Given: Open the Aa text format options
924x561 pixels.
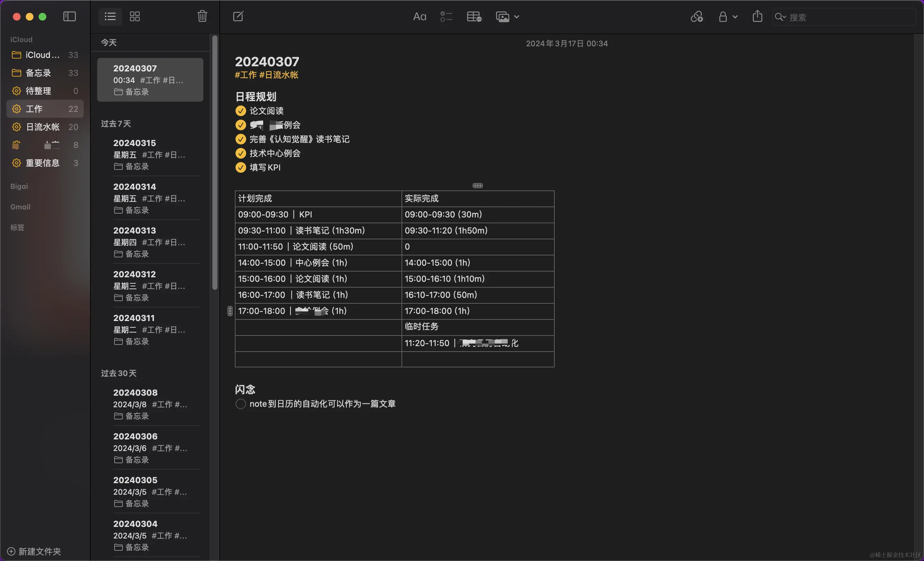Looking at the screenshot, I should click(419, 17).
